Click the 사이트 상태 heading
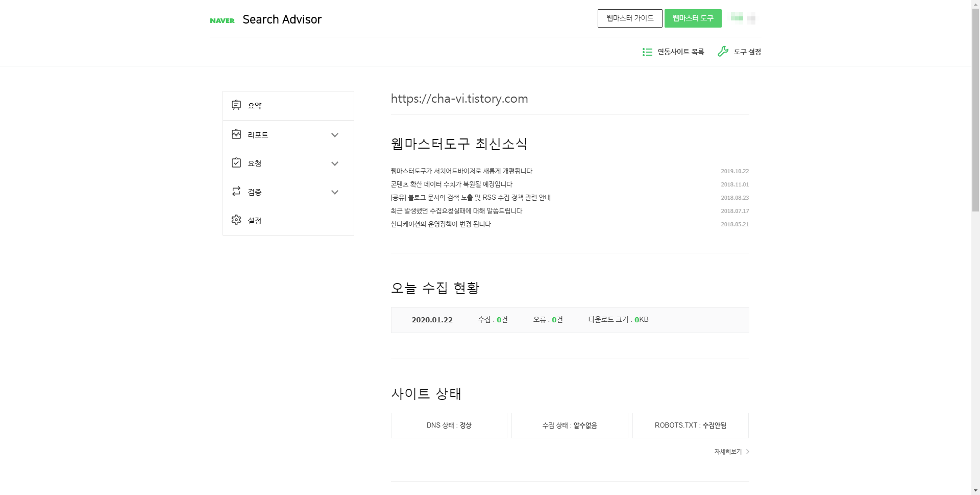 click(x=426, y=393)
